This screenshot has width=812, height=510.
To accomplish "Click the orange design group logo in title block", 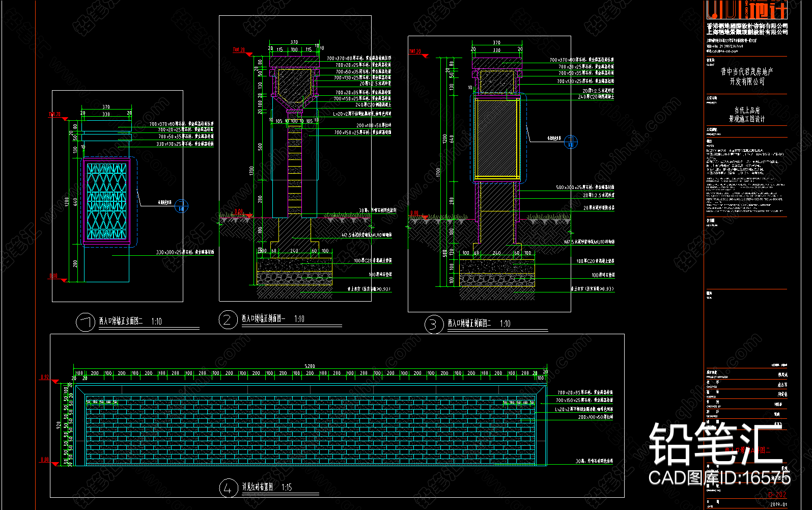I will click(x=747, y=9).
